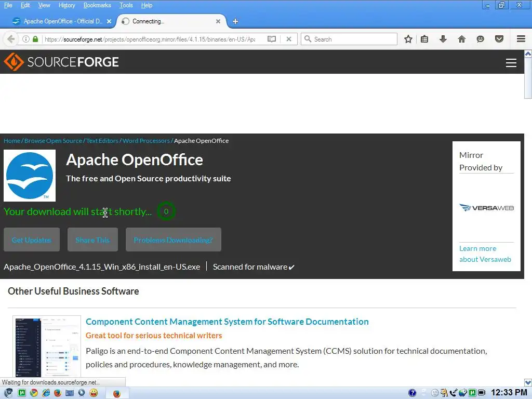Open Learn more about Versaweb link

click(485, 254)
